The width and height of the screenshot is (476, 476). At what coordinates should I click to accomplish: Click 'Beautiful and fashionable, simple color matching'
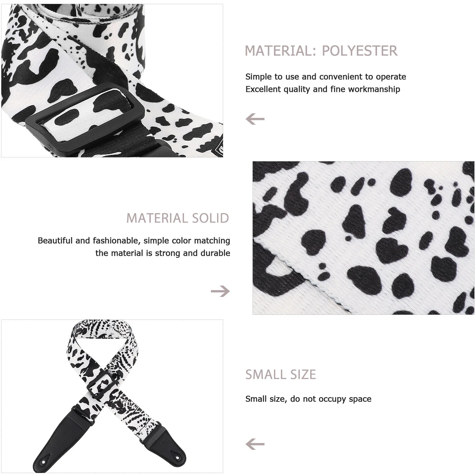[x=134, y=241]
